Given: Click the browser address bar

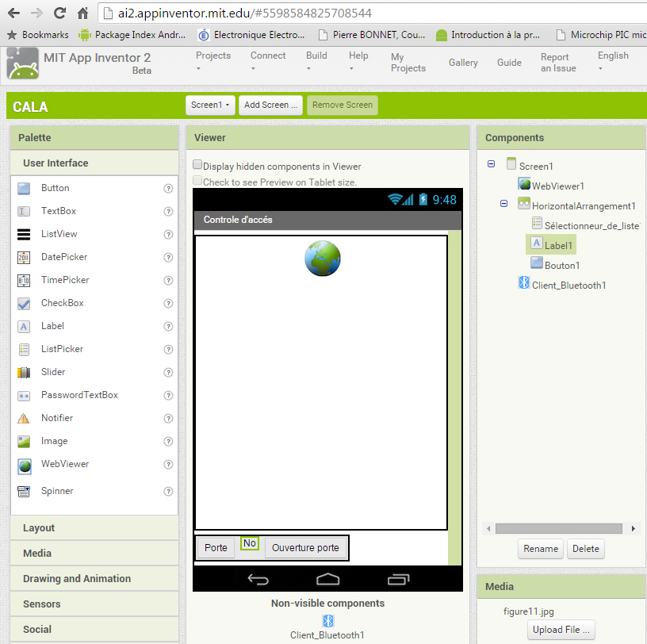Looking at the screenshot, I should [371, 13].
